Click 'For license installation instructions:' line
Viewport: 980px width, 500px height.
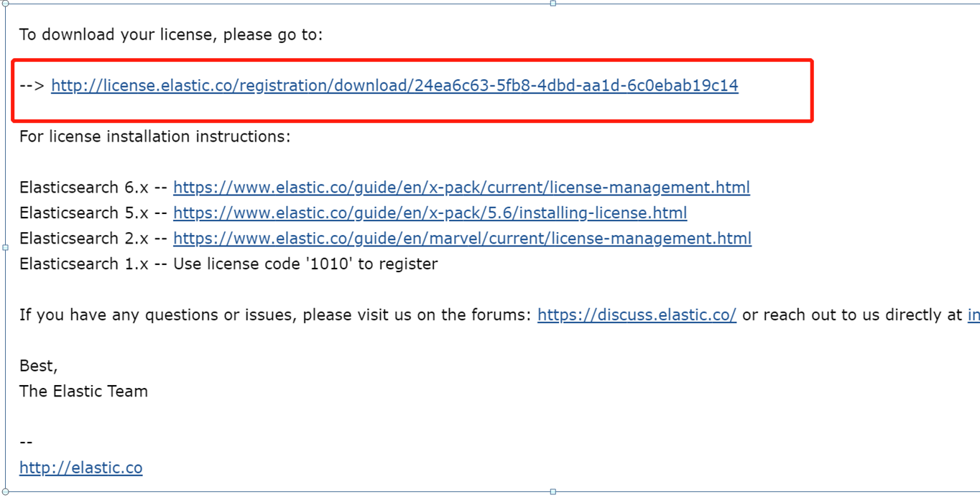(155, 136)
